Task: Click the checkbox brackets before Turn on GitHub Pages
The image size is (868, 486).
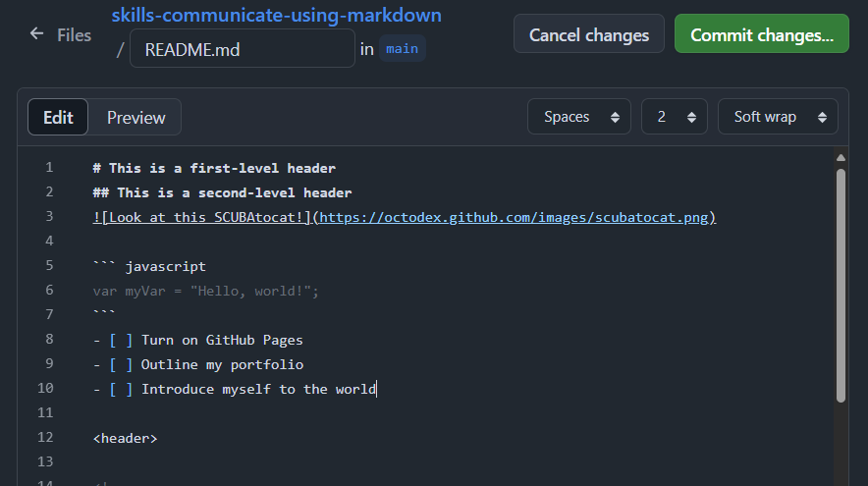Action: 121,340
